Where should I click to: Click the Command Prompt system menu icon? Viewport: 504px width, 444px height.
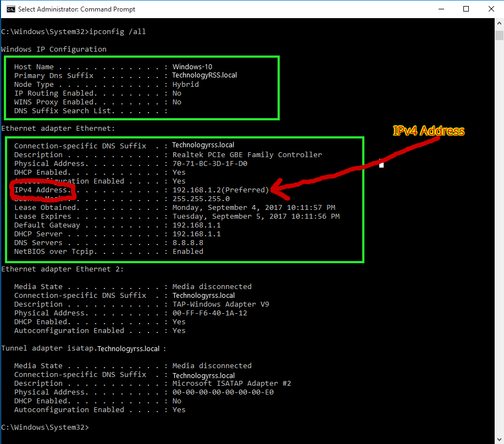(10, 9)
